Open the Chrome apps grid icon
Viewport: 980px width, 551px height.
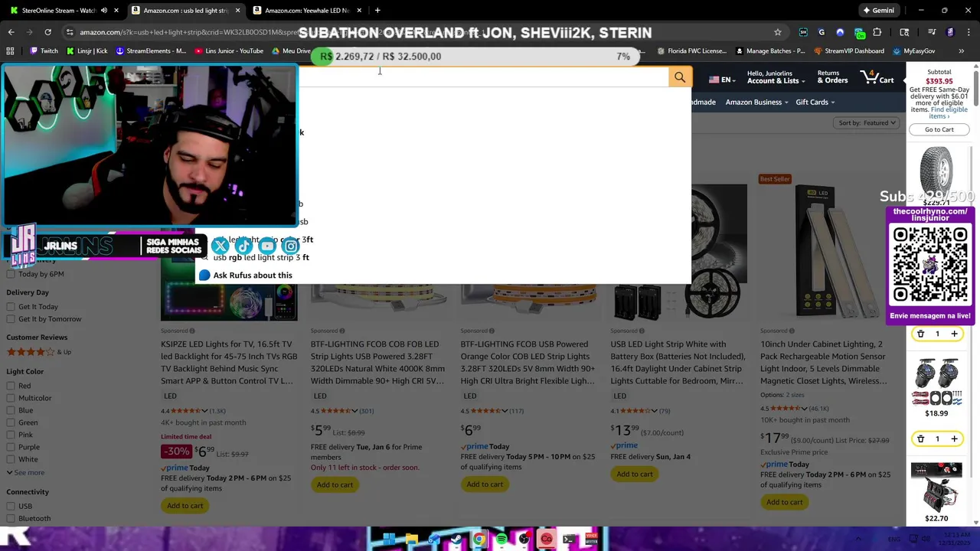coord(10,51)
